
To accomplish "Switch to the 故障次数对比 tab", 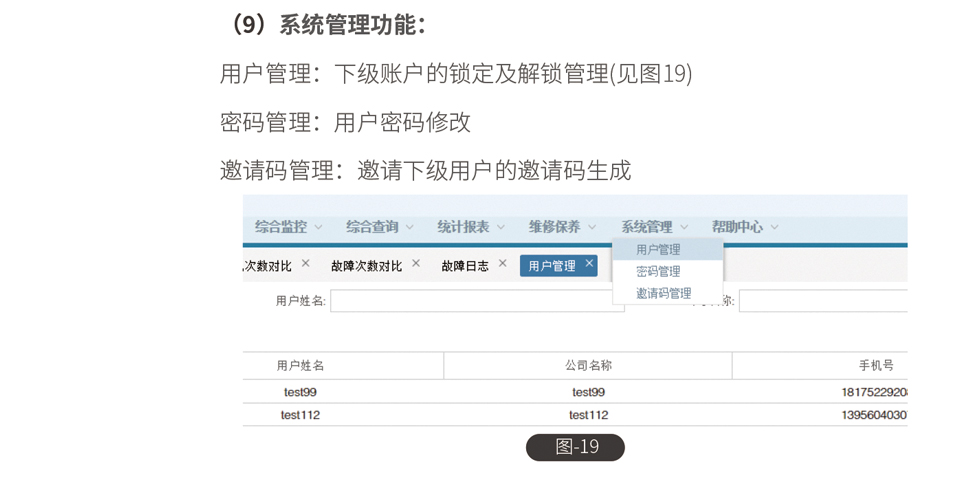I will (366, 266).
